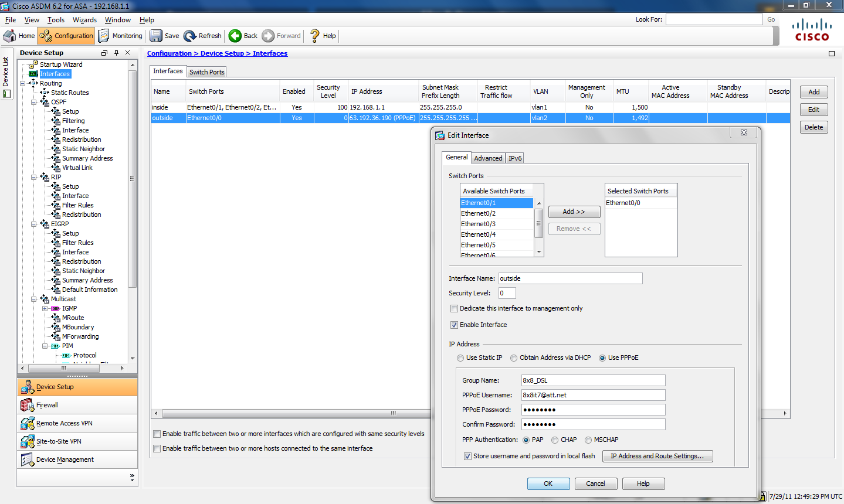844x504 pixels.
Task: Switch to Advanced tab in Edit Interface
Action: click(x=488, y=158)
